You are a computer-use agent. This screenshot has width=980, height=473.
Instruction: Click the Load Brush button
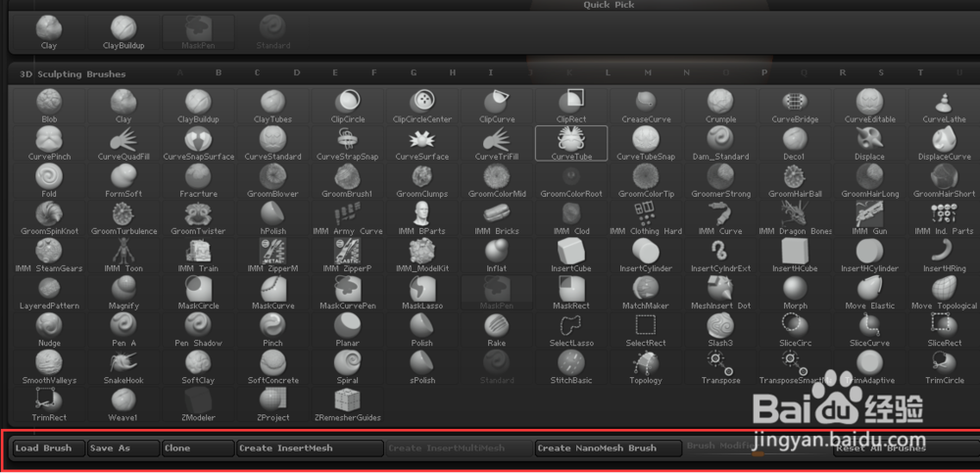pyautogui.click(x=49, y=448)
